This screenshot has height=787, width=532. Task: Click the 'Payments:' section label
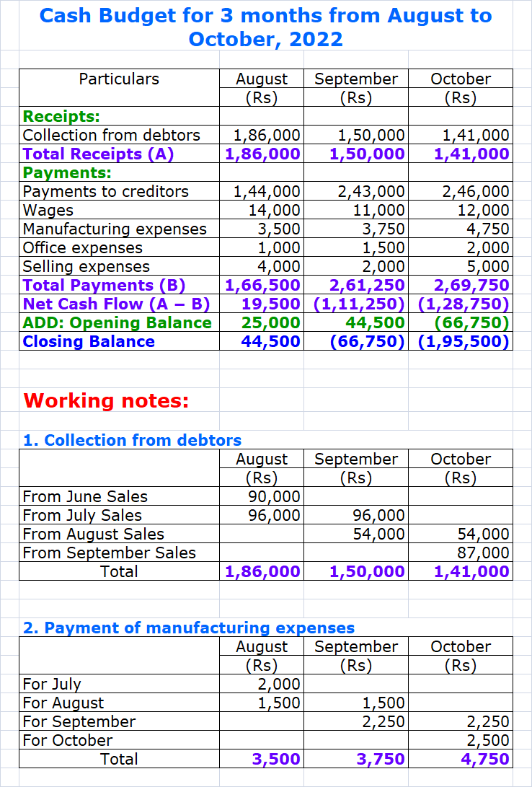(x=67, y=172)
